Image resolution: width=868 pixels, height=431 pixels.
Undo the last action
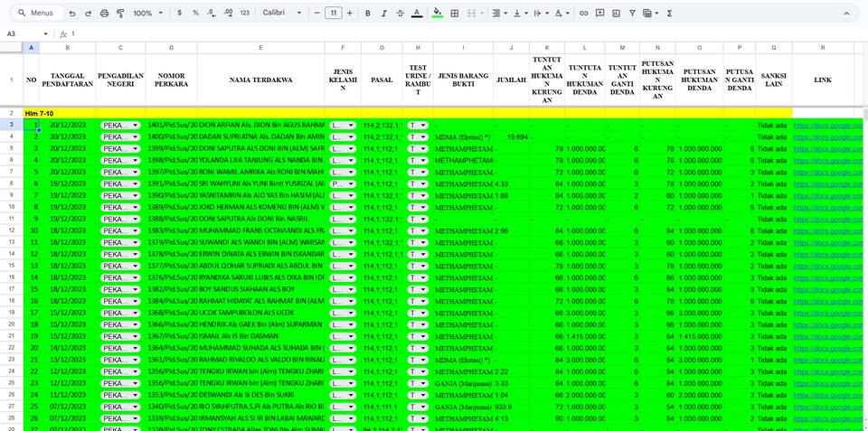click(x=72, y=13)
